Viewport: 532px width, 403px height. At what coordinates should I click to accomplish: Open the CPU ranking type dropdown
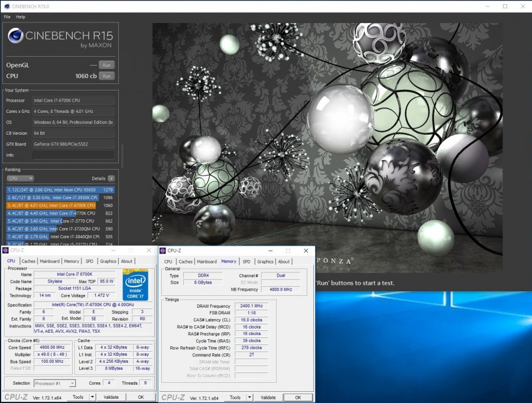[x=20, y=178]
